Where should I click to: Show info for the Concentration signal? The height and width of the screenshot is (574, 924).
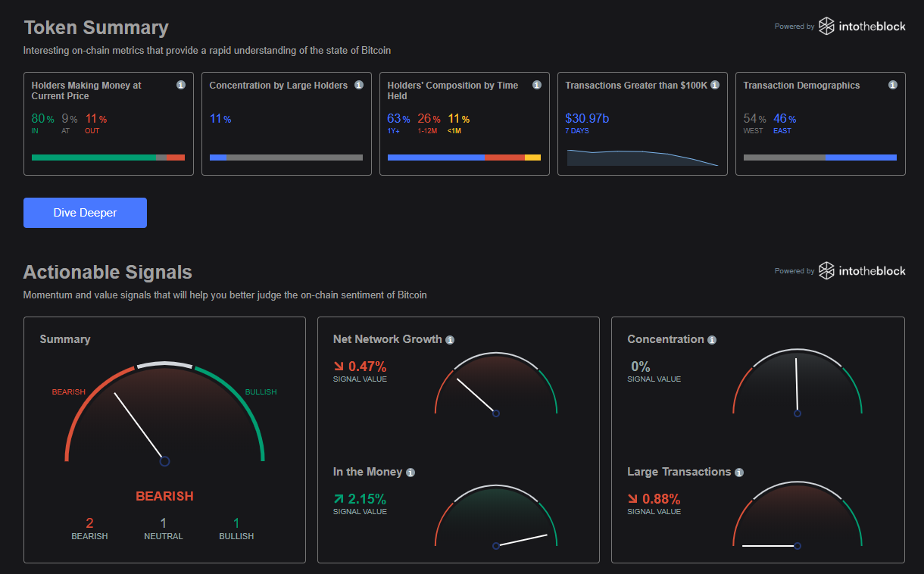(711, 340)
